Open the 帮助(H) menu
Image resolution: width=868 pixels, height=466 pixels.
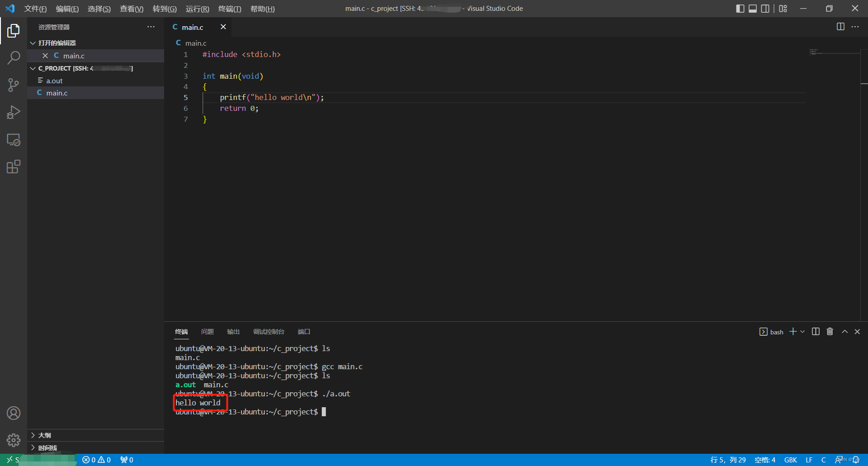click(263, 9)
